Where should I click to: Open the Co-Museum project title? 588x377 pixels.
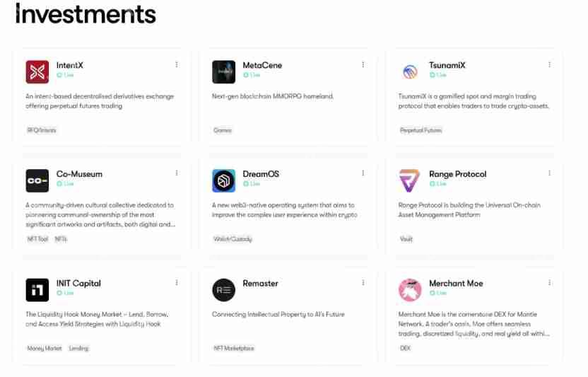(79, 174)
